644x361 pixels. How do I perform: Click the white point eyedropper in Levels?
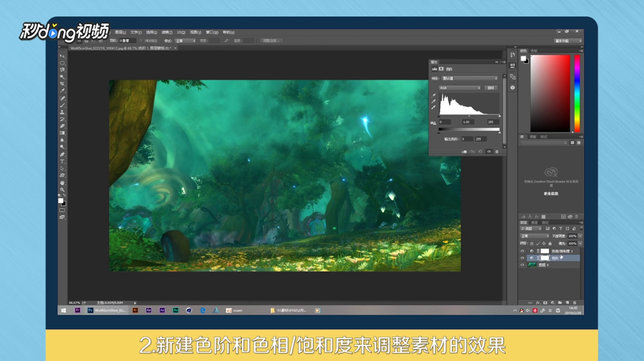pos(434,107)
